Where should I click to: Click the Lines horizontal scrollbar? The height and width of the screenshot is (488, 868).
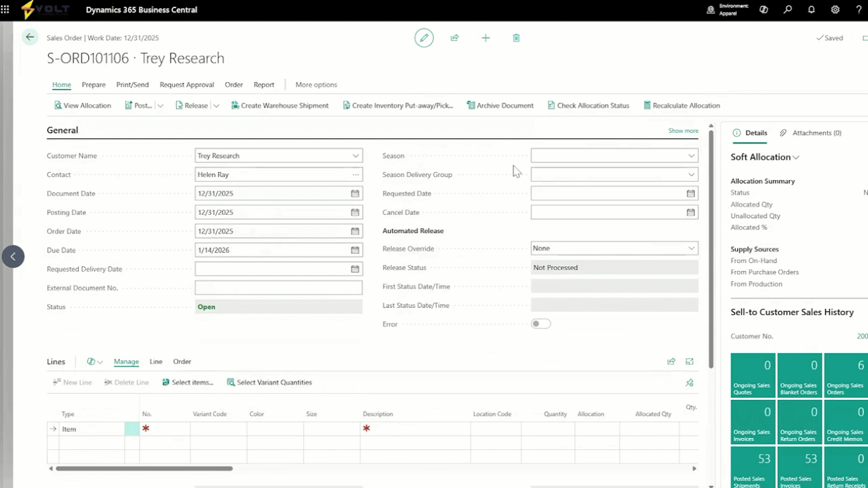144,469
